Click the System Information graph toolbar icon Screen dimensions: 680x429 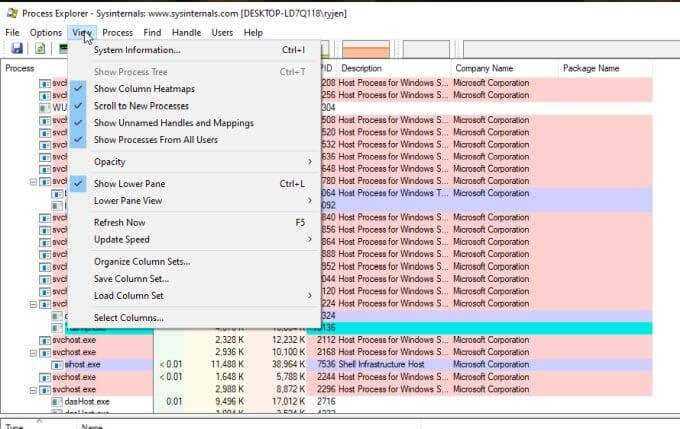(x=63, y=48)
